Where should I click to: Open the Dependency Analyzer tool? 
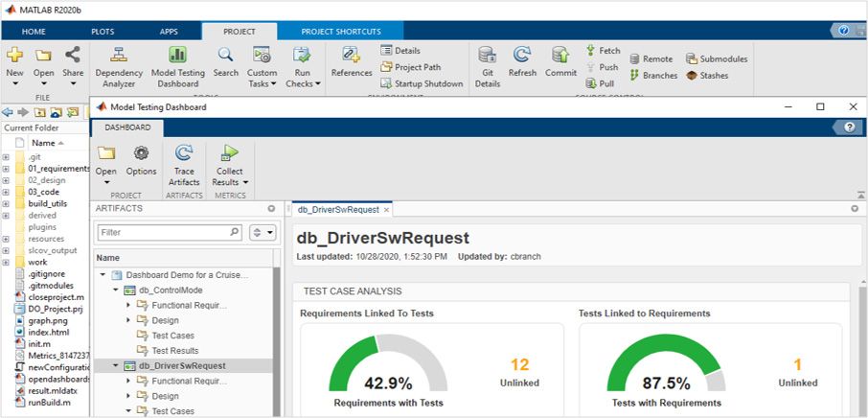point(119,67)
